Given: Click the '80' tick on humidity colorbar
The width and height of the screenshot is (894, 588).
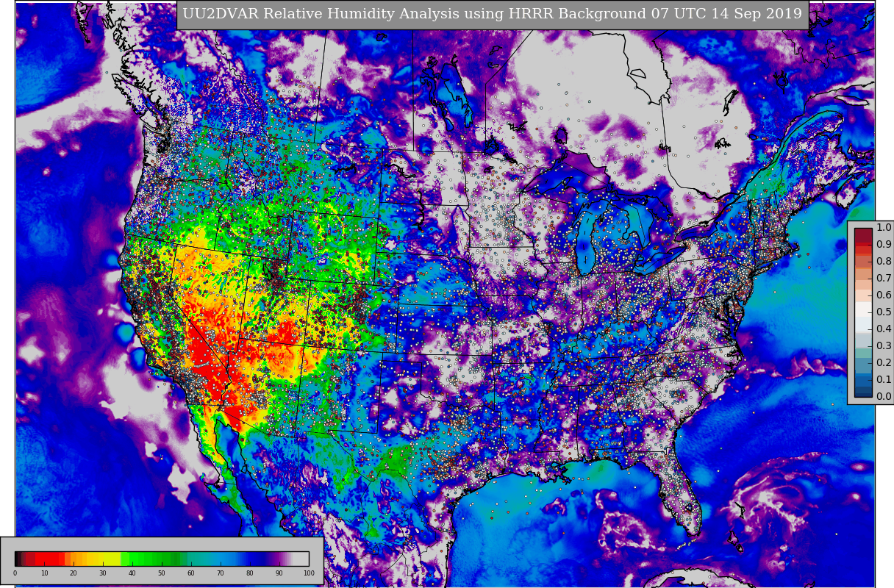Looking at the screenshot, I should pyautogui.click(x=250, y=573).
